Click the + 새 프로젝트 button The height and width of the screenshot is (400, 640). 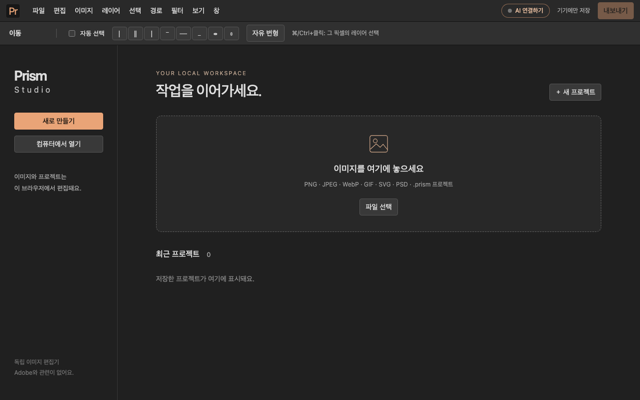[575, 92]
